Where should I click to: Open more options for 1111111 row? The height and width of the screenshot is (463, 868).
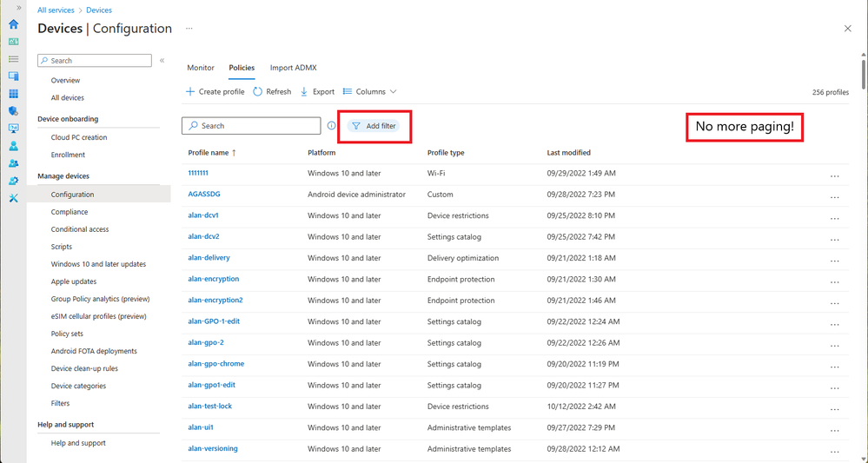coord(835,176)
